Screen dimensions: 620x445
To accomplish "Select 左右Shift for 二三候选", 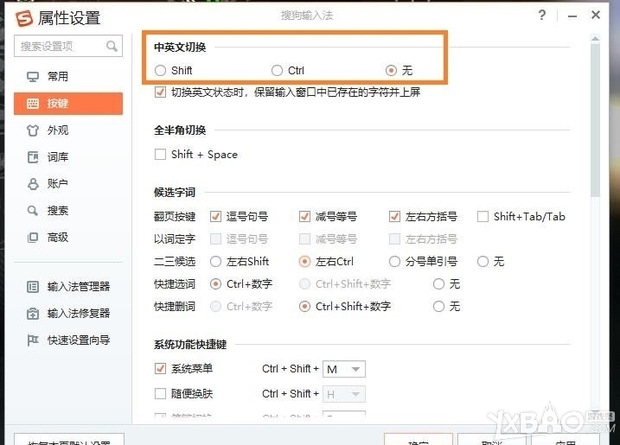I will pos(215,261).
